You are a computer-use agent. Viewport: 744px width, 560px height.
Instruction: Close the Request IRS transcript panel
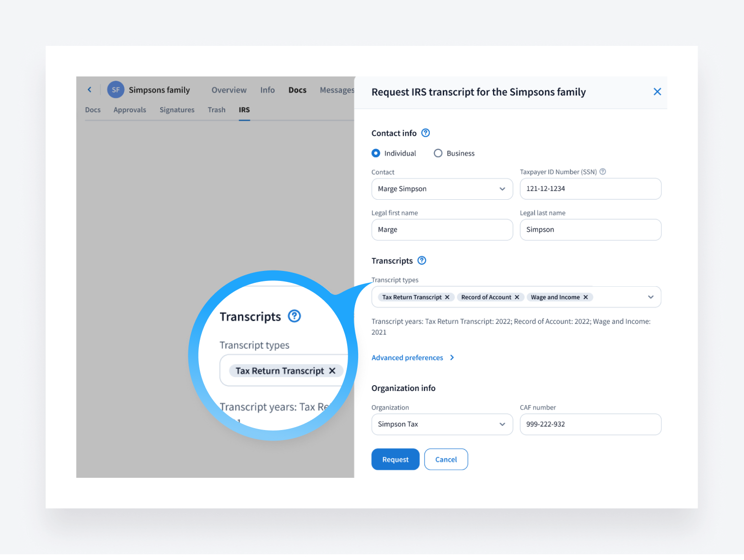(657, 91)
